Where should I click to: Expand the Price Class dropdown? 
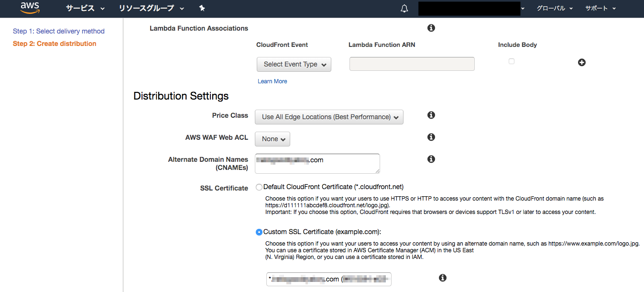coord(329,117)
